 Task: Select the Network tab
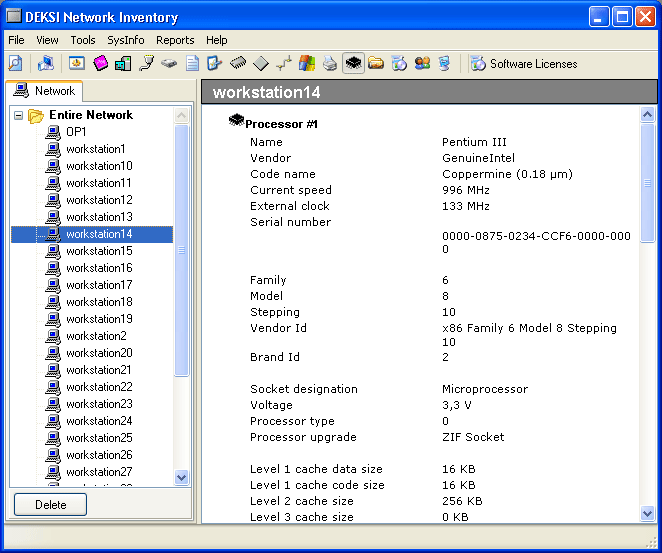(44, 91)
